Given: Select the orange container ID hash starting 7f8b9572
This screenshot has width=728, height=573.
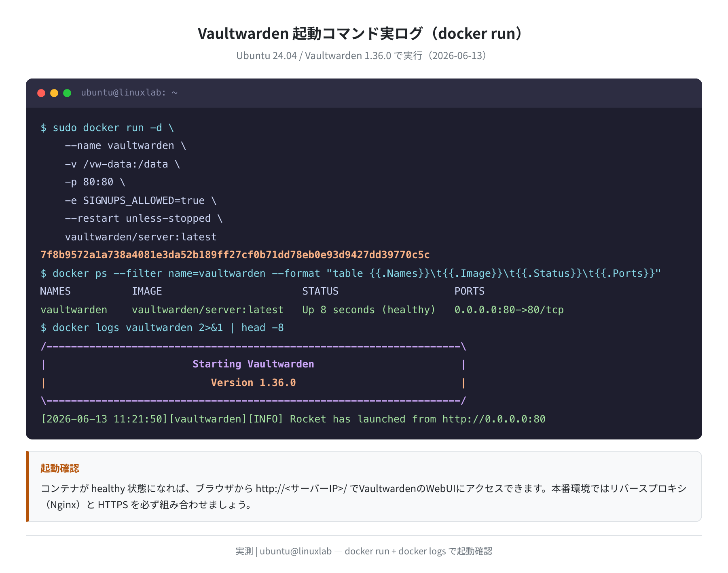Looking at the screenshot, I should coord(235,255).
